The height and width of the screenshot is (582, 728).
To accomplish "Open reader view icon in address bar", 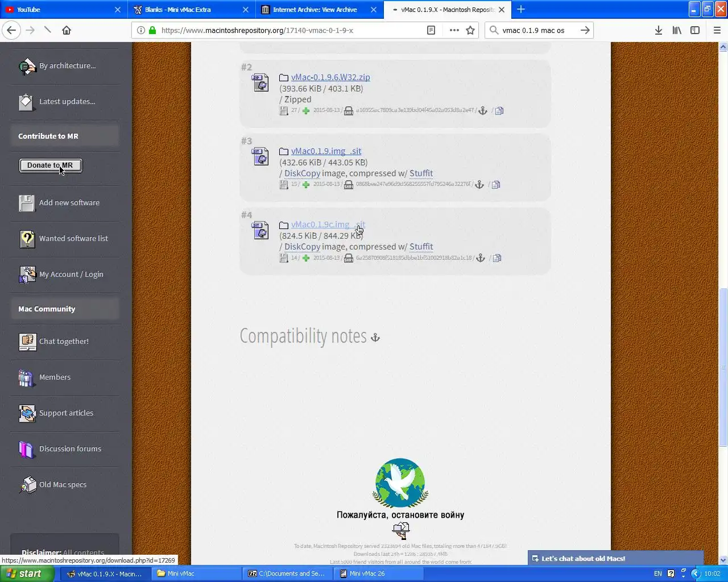I will point(431,30).
